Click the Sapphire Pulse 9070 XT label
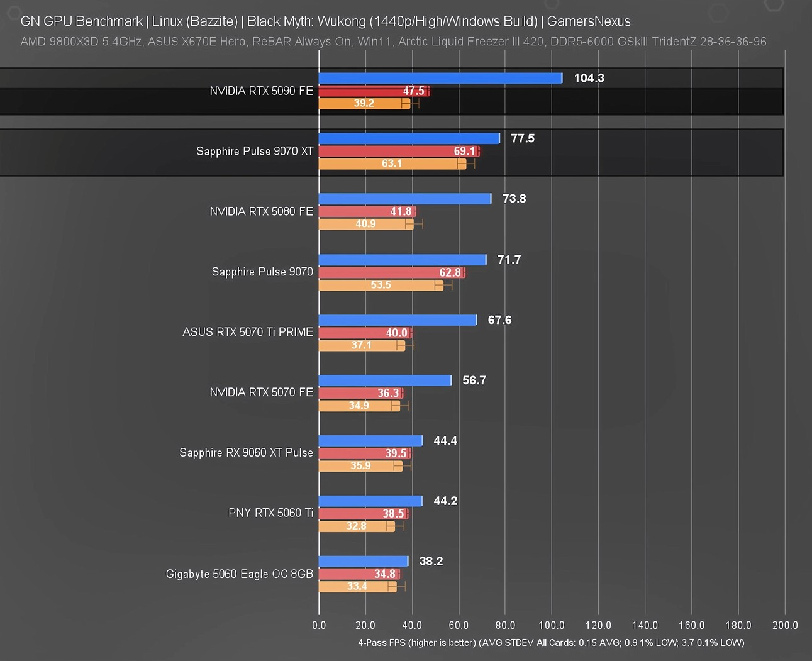The image size is (812, 661). pos(254,151)
